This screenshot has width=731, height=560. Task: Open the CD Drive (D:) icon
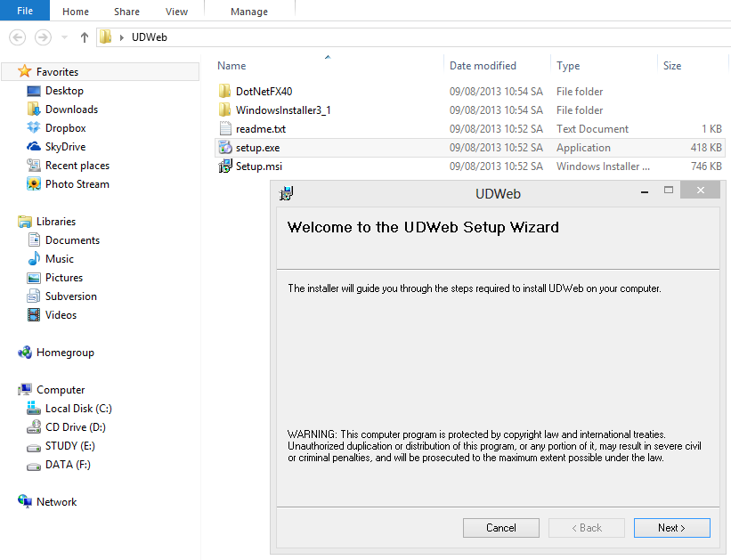34,426
